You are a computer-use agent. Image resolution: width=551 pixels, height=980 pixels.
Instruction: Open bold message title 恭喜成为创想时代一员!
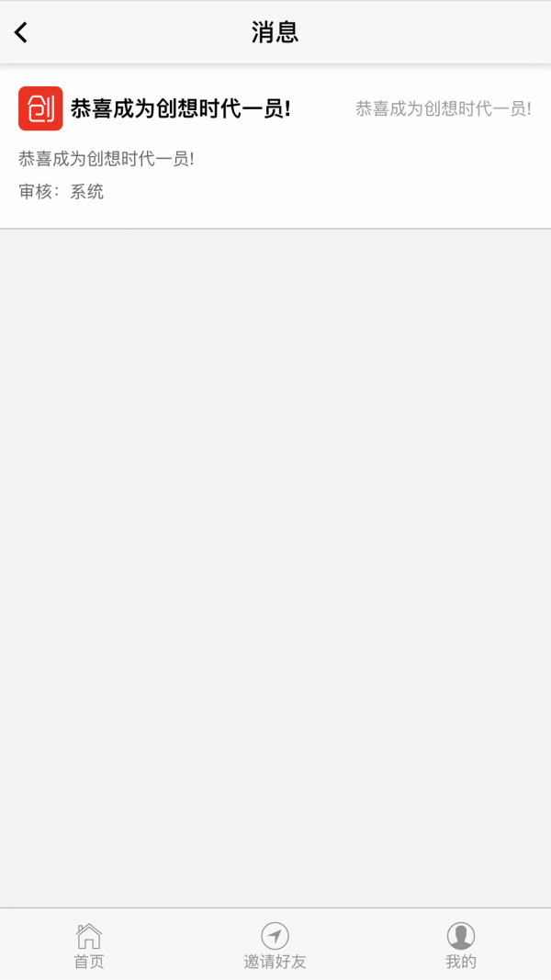(181, 109)
